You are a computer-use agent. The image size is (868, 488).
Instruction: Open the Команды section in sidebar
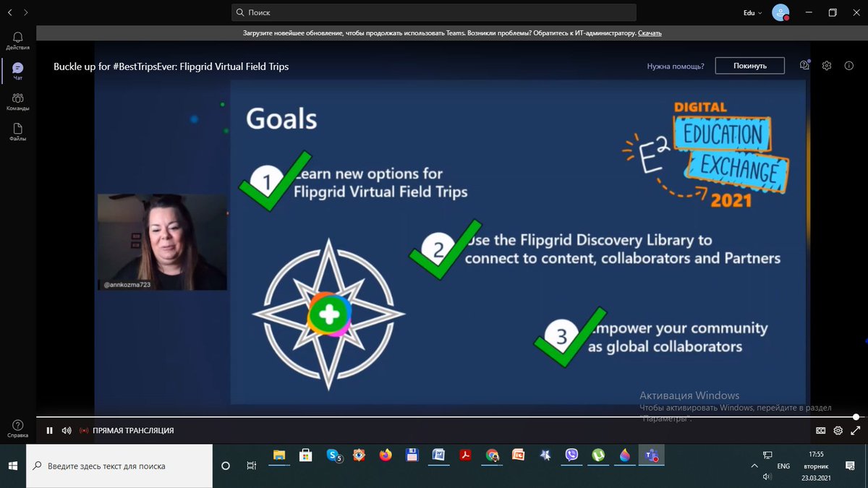coord(17,101)
